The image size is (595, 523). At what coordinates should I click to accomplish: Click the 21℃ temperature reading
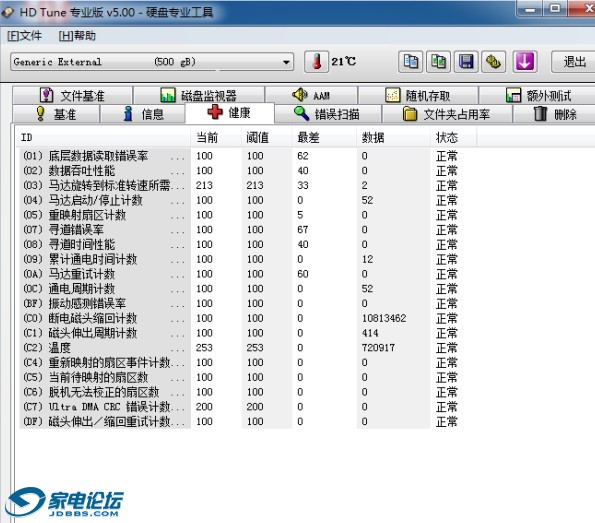point(343,61)
